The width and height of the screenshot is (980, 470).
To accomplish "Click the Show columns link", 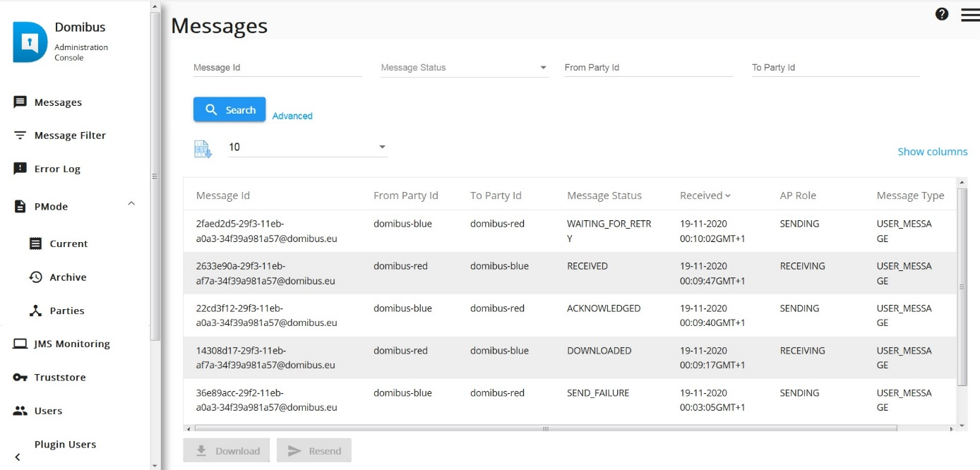I will click(x=933, y=152).
